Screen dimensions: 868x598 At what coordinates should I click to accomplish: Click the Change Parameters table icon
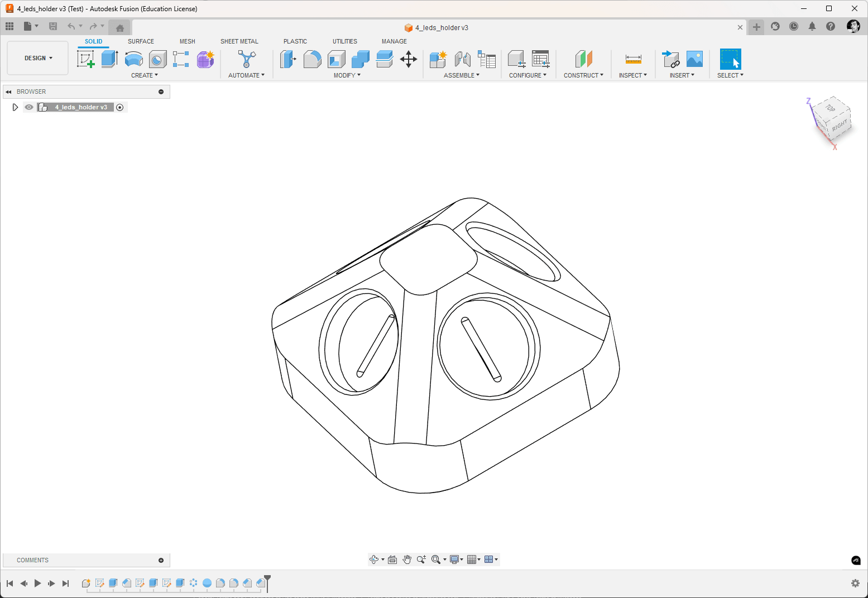point(540,59)
